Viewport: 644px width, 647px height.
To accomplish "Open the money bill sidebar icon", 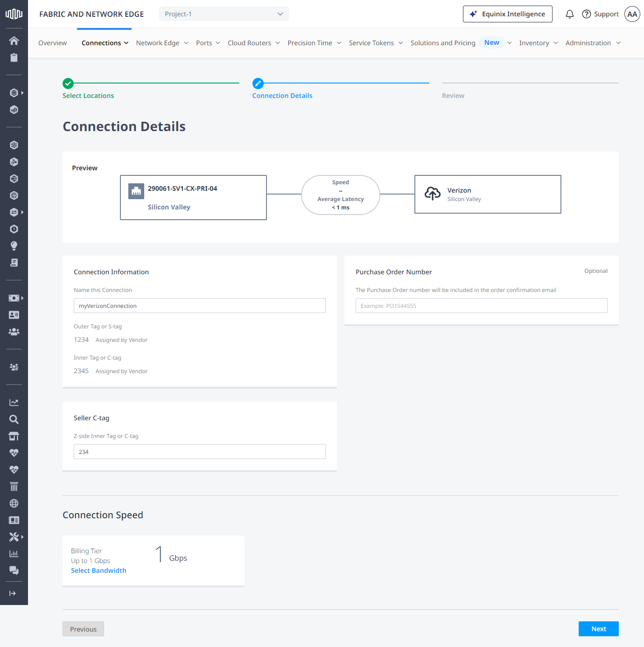I will [x=14, y=298].
